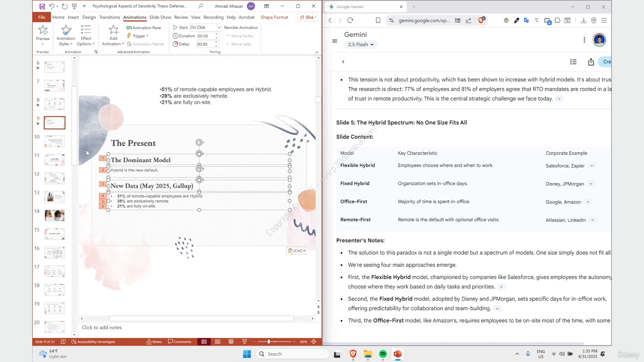Select slide 13 thumbnail in slide panel
Screen dimensions: 644x362
(x=54, y=197)
